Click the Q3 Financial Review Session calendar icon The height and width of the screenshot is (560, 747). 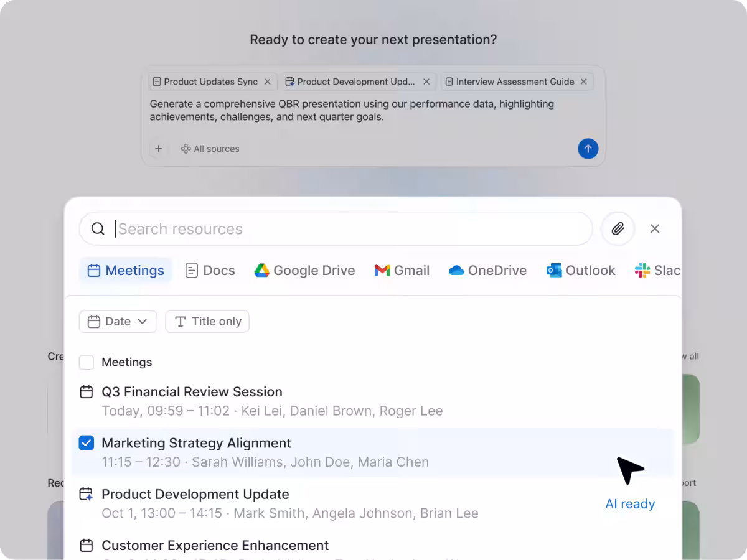(87, 392)
